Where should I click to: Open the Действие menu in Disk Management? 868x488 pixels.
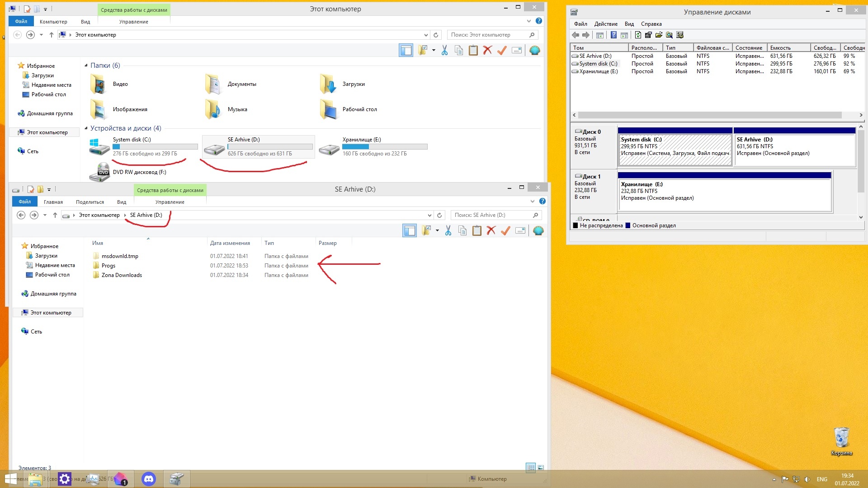605,24
